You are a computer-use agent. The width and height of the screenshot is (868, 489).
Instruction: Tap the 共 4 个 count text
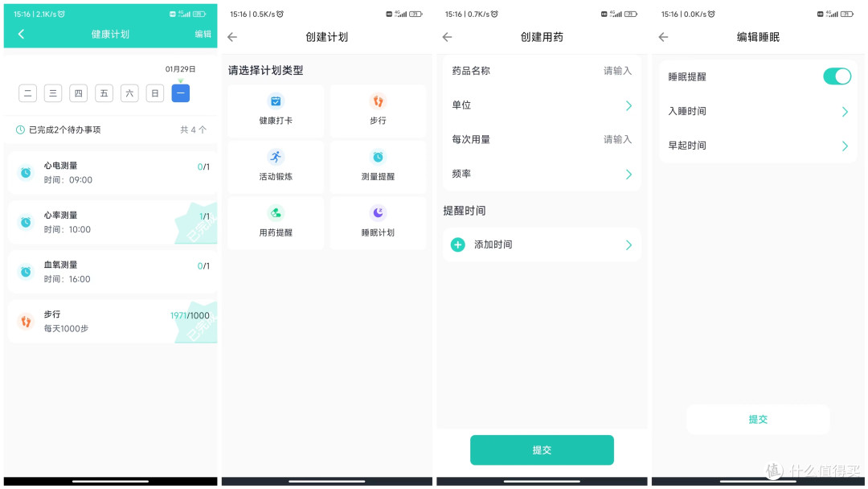click(x=193, y=129)
